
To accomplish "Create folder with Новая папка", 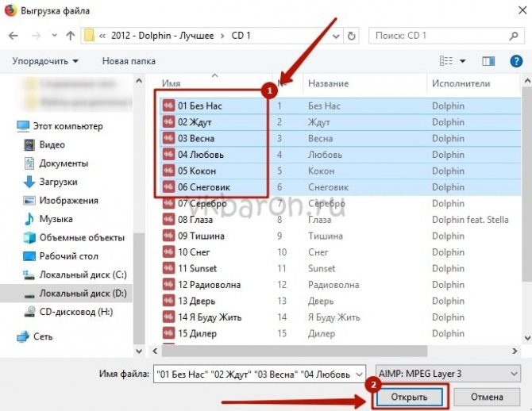I will [129, 61].
